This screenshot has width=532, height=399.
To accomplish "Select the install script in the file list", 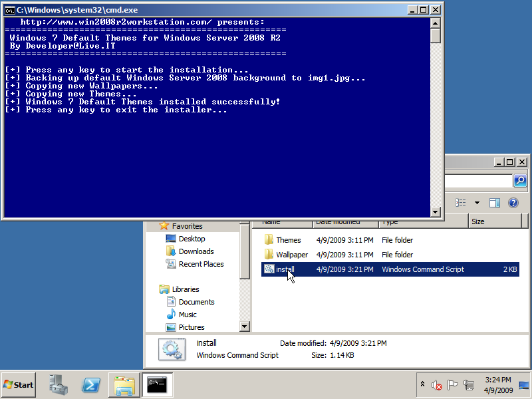I will 390,269.
